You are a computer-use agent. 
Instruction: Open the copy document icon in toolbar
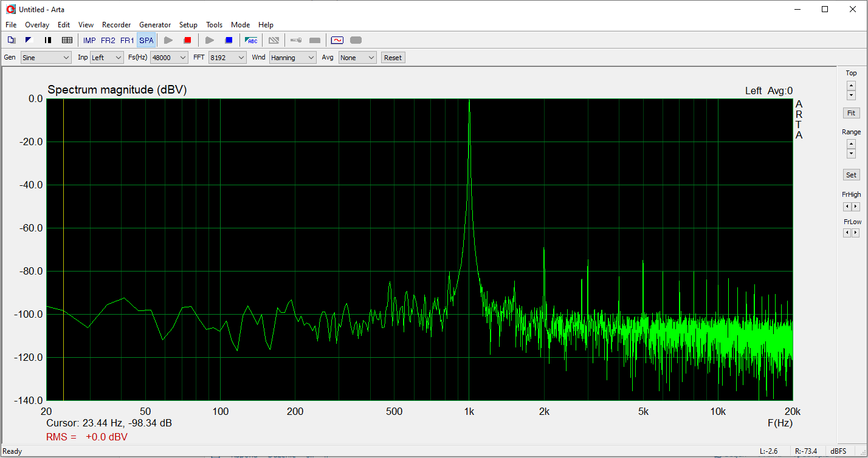click(x=11, y=40)
